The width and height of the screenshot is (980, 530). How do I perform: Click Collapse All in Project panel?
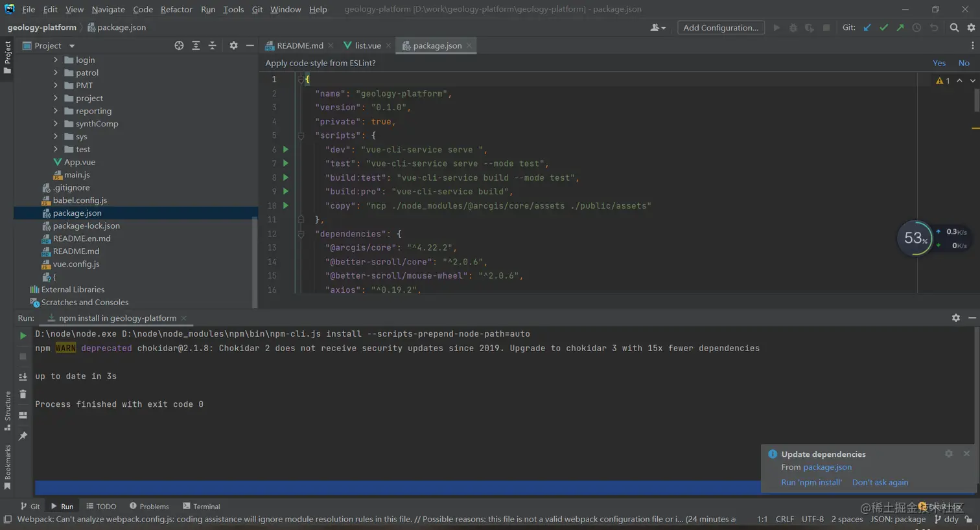click(x=212, y=45)
